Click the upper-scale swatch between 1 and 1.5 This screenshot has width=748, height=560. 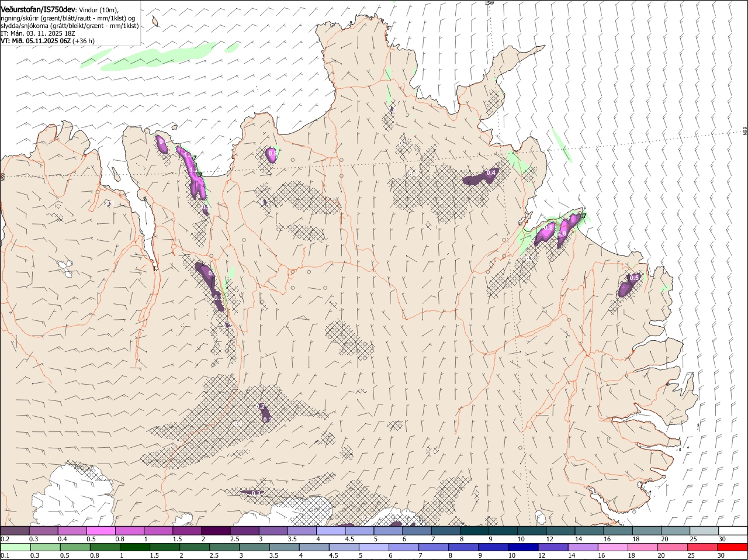(158, 531)
